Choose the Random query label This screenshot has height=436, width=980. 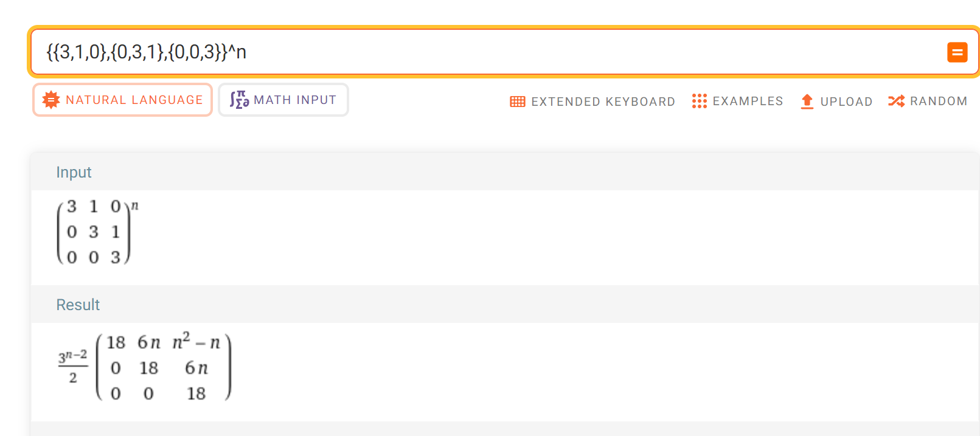[939, 101]
